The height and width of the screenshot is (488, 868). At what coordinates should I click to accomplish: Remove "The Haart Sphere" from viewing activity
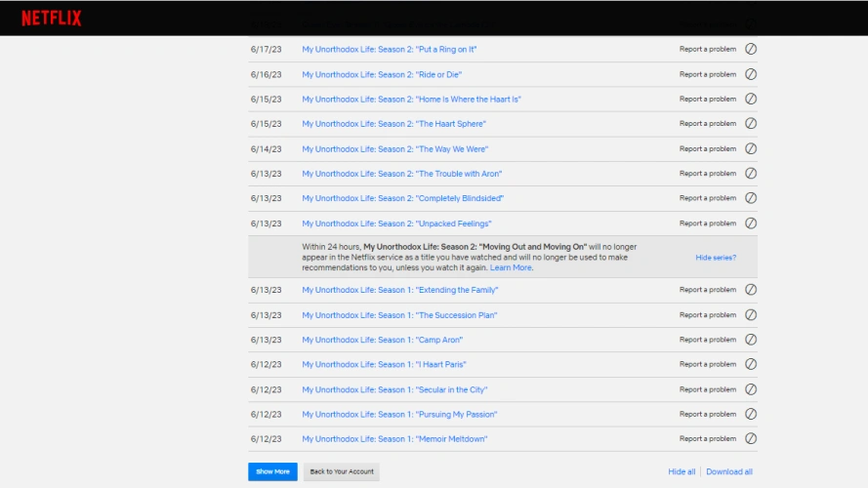(x=750, y=124)
